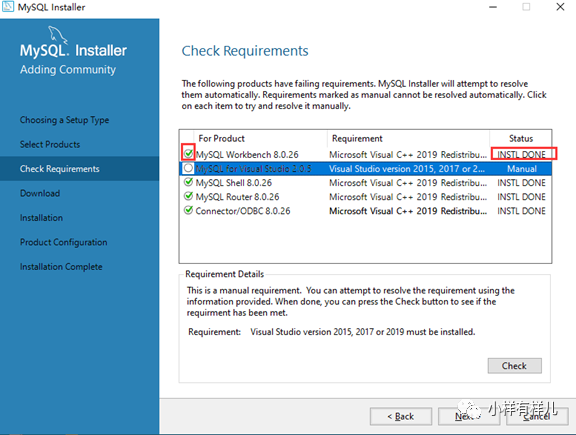The image size is (576, 435).
Task: Open the Installation step in sidebar
Action: point(41,218)
